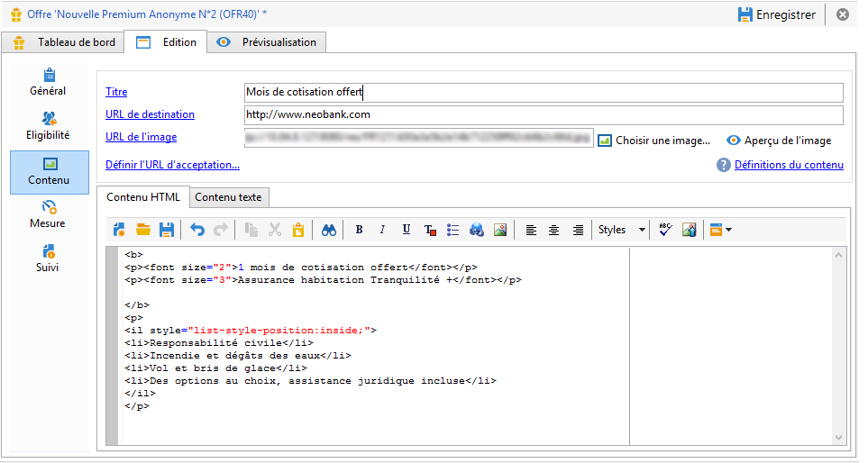
Task: Align text left
Action: (531, 230)
